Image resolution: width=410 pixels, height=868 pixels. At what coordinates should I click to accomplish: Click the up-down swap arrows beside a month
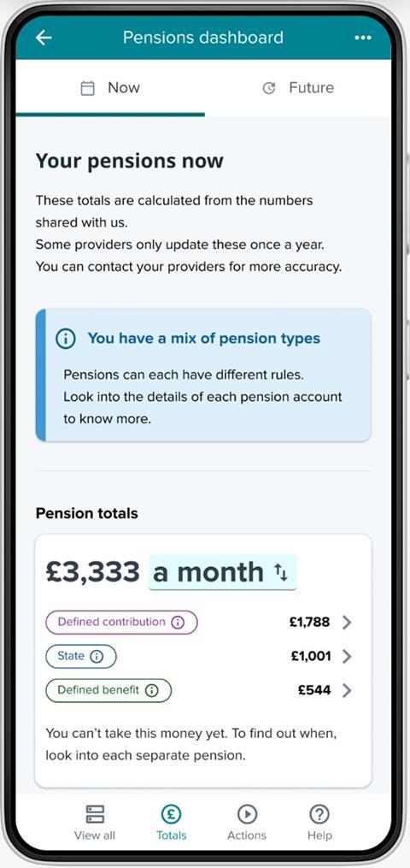click(x=281, y=572)
